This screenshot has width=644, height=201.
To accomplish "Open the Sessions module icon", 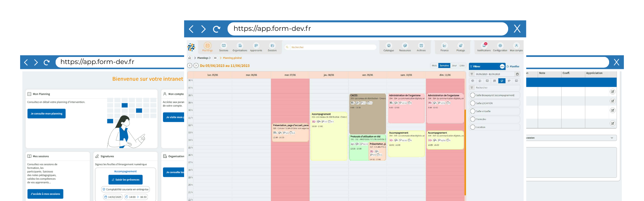I will click(x=223, y=46).
